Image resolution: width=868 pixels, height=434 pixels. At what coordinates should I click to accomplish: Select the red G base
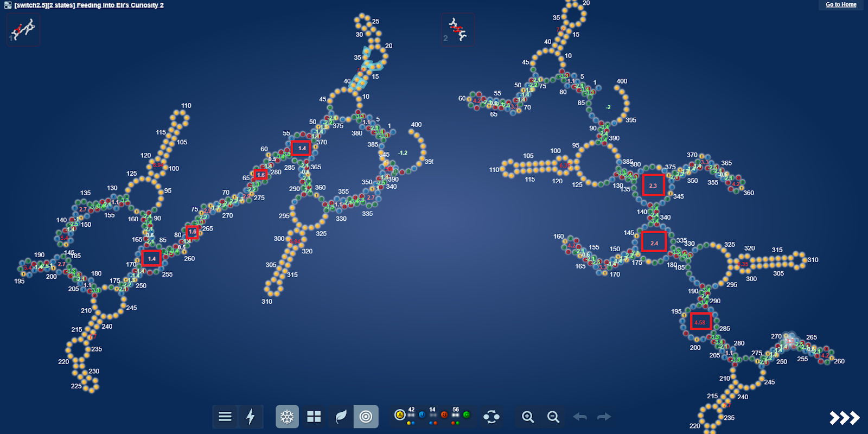coord(444,415)
